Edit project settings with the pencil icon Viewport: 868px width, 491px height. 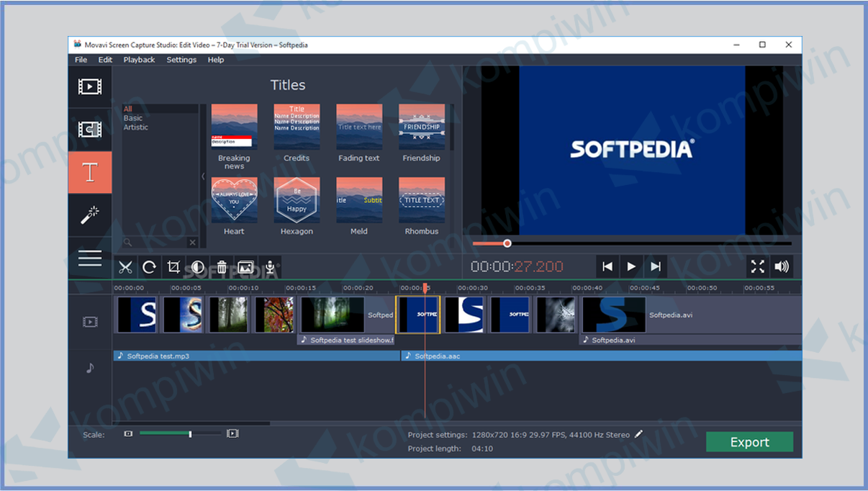[x=638, y=434]
